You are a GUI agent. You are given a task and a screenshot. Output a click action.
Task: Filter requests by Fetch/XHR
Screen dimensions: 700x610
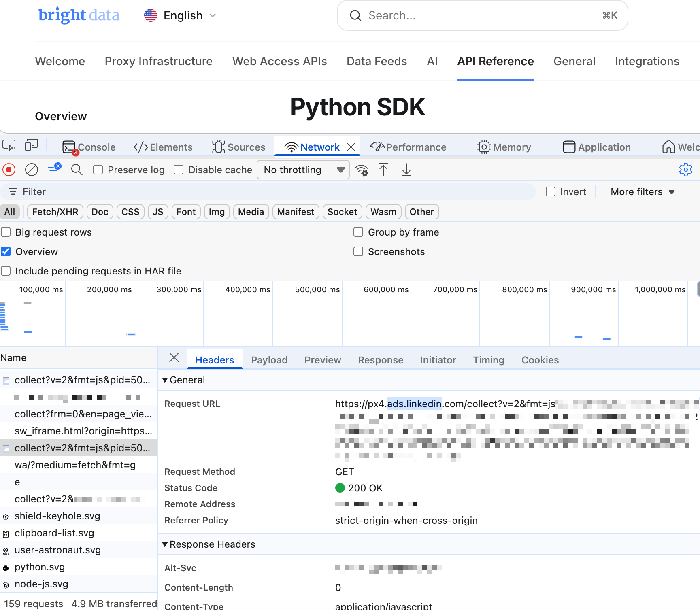pyautogui.click(x=55, y=212)
